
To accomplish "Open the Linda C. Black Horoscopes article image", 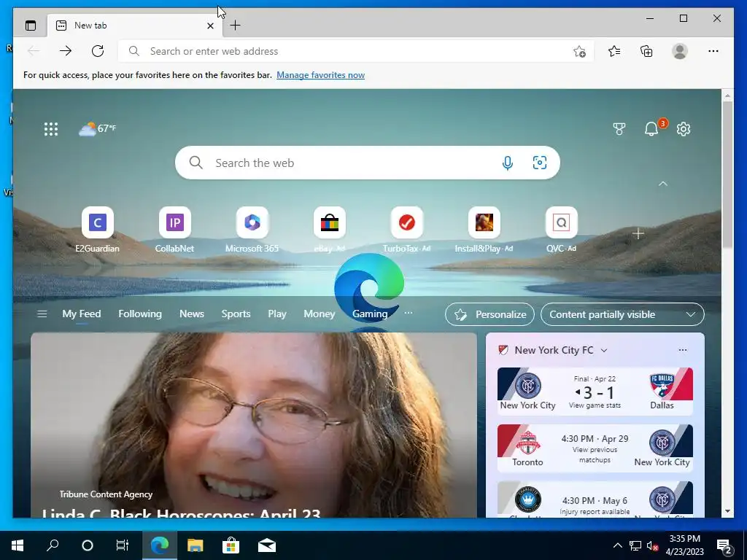I will 253,425.
